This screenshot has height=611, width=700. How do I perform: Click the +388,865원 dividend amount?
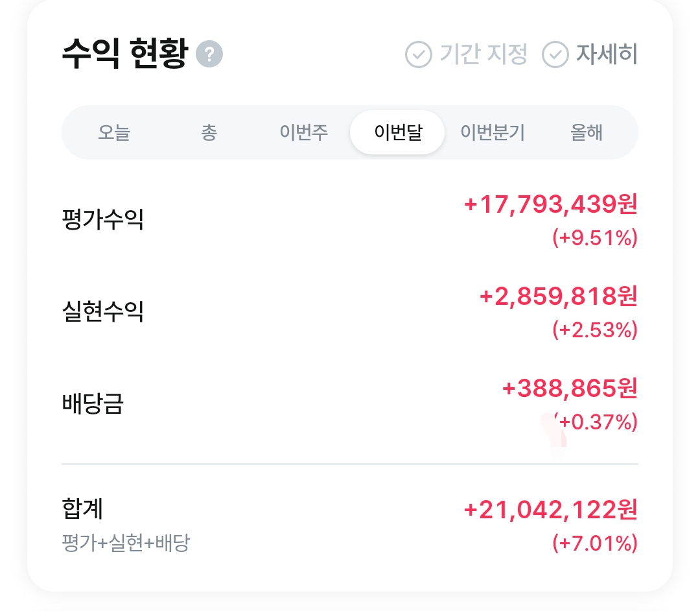[x=570, y=389]
